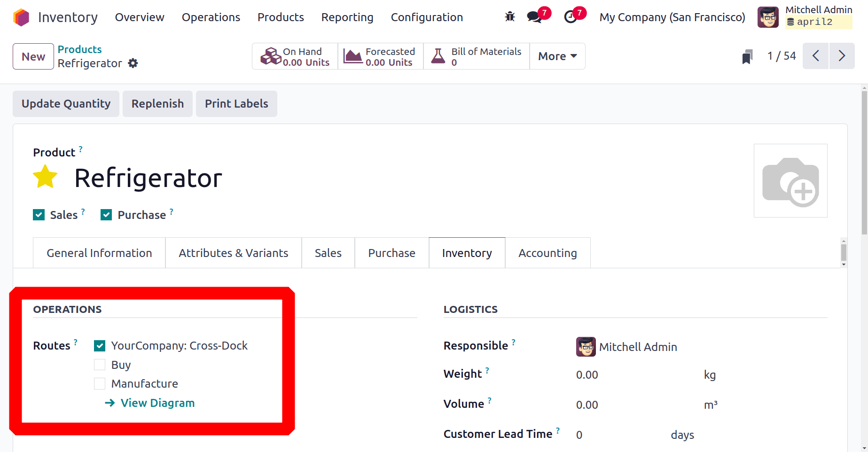The width and height of the screenshot is (868, 452).
Task: Switch to General Information tab
Action: click(99, 253)
